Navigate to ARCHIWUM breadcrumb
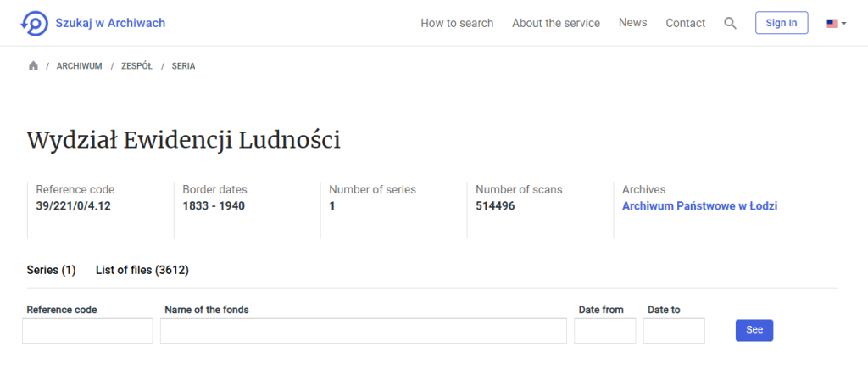 (79, 66)
